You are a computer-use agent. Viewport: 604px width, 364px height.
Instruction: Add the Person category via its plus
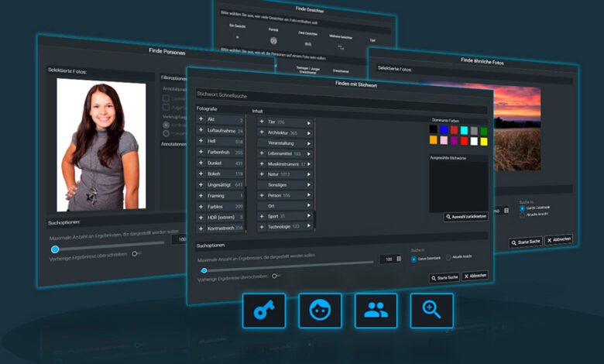pyautogui.click(x=262, y=195)
